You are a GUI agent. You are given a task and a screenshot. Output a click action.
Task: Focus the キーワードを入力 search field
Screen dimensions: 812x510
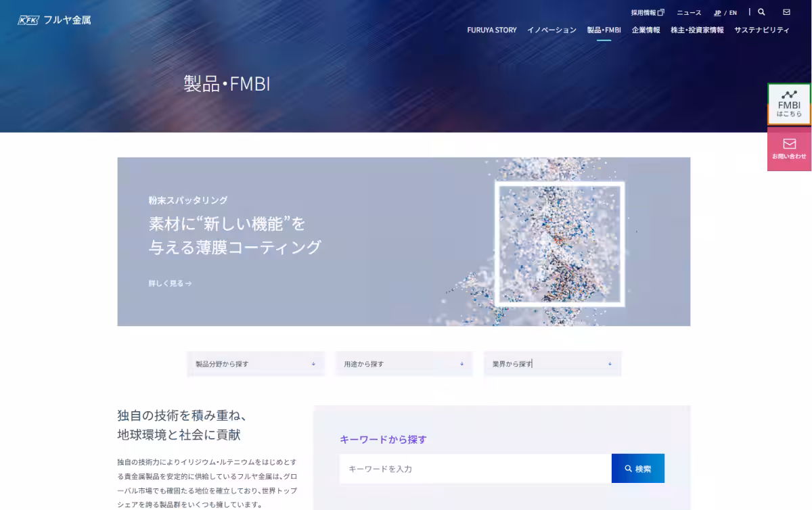pos(476,468)
